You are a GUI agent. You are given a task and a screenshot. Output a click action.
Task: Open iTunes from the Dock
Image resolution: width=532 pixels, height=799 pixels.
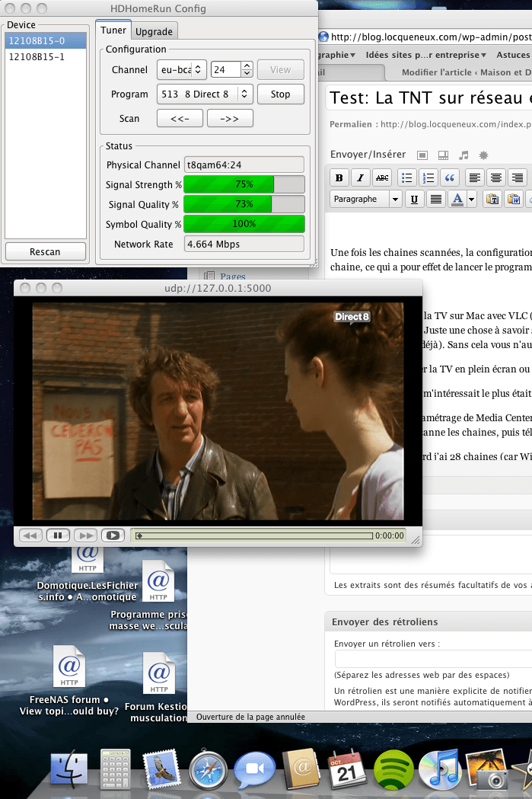(x=440, y=769)
